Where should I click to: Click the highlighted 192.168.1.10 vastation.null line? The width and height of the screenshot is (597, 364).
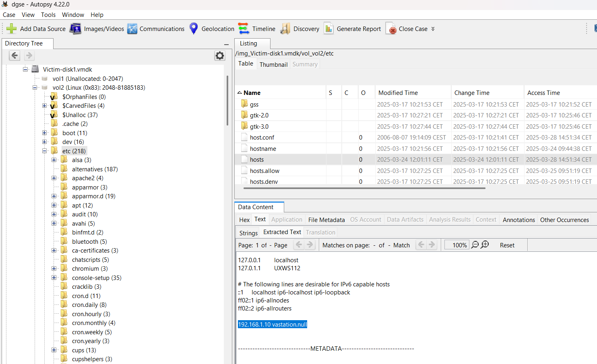pos(273,324)
